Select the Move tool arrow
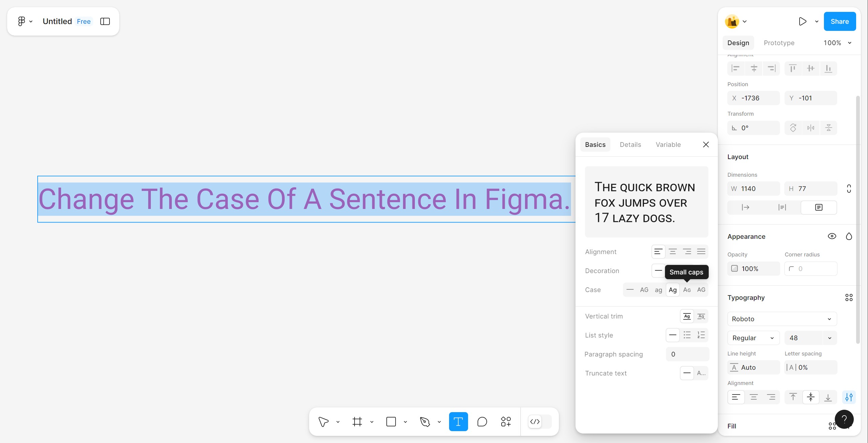Screen dimensions: 868x443 tap(323, 422)
